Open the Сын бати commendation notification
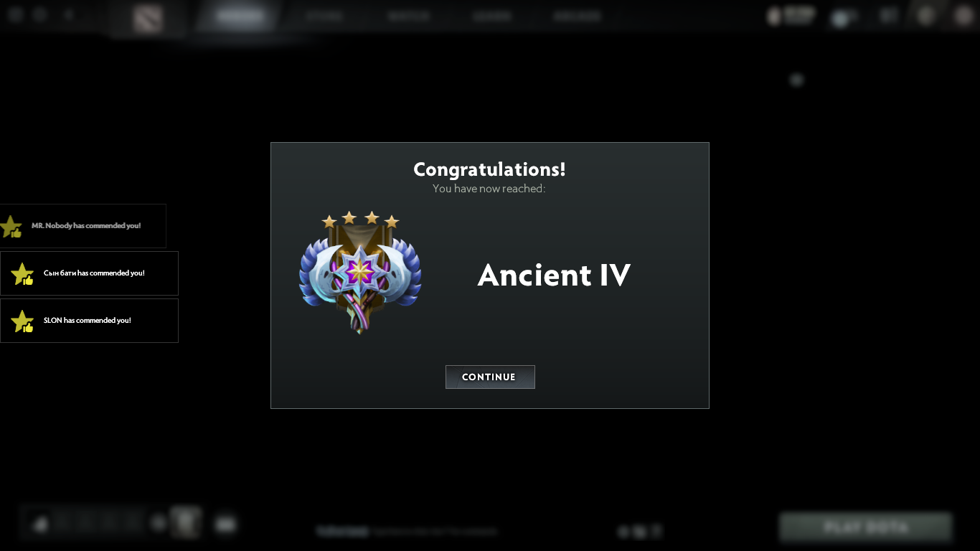Viewport: 980px width, 551px height. [x=89, y=273]
